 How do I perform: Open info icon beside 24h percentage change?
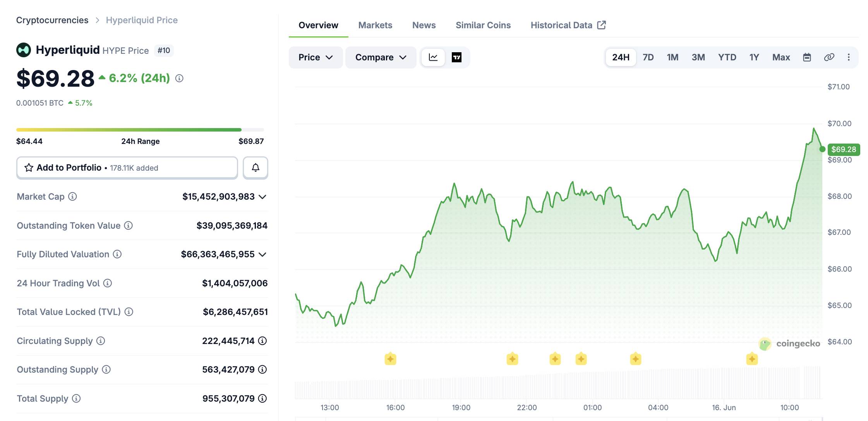179,78
